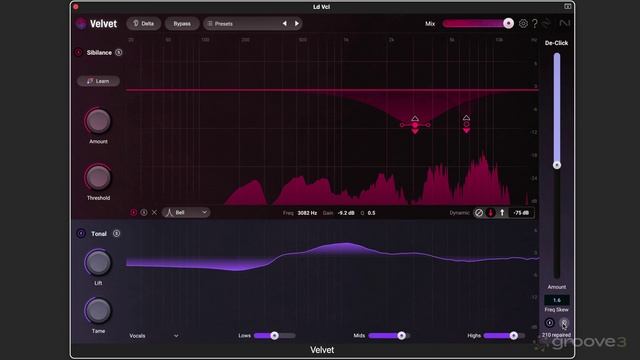Set Dynamic mode to off (slash circle)
Image resolution: width=640 pixels, height=360 pixels.
[479, 213]
